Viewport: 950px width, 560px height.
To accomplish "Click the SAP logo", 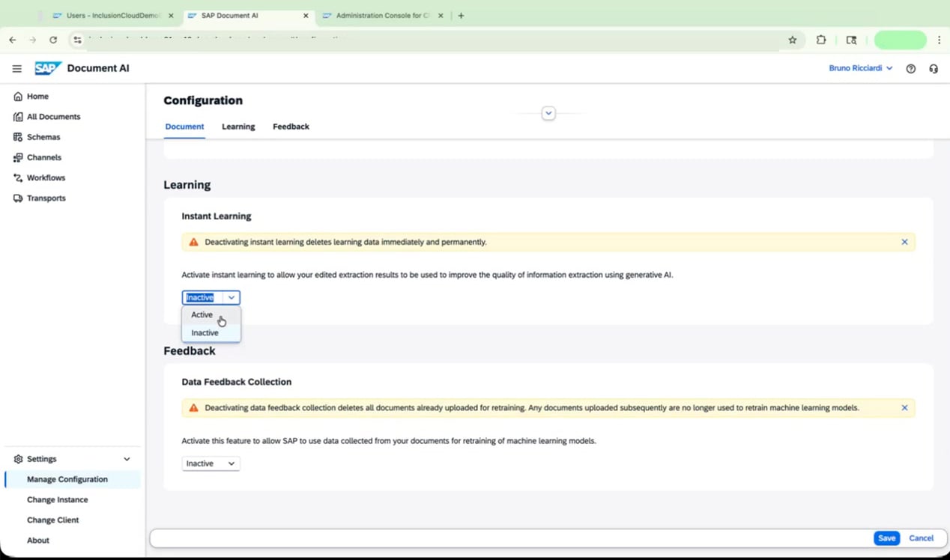I will click(x=47, y=68).
